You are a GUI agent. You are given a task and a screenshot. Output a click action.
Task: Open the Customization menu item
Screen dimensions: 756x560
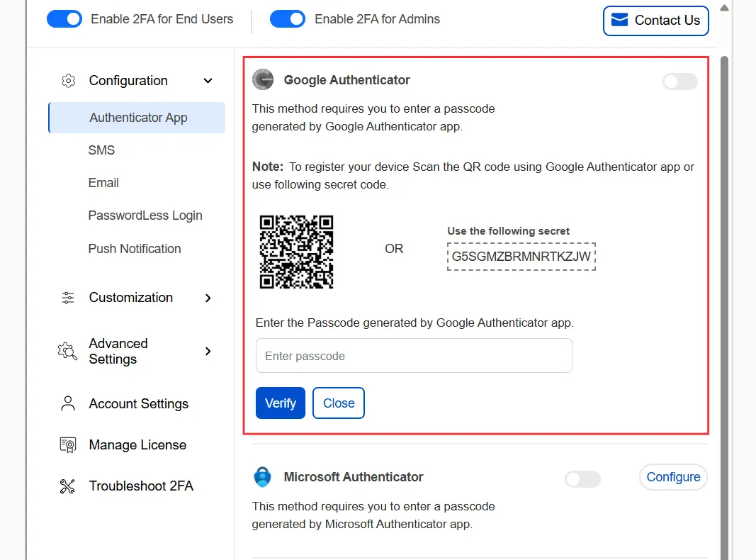(x=130, y=298)
